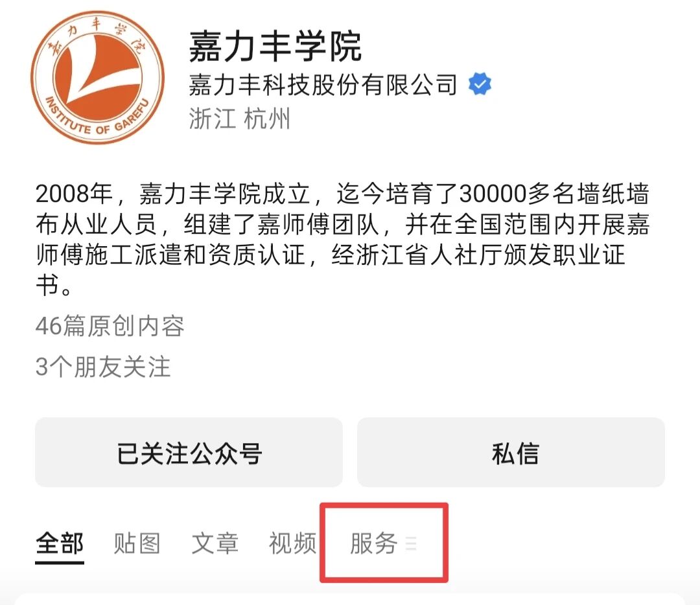Select the 视频 tab
Image resolution: width=700 pixels, height=605 pixels.
point(292,543)
